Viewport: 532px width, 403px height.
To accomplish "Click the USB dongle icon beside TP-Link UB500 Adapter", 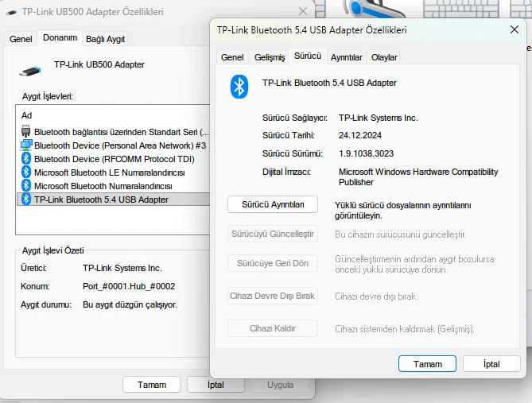I will click(x=30, y=72).
